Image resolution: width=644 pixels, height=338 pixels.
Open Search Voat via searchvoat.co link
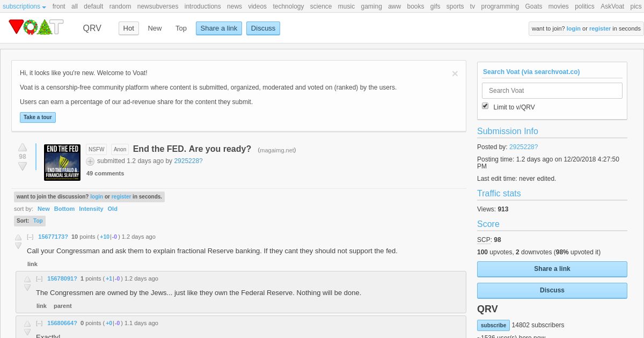click(x=531, y=72)
